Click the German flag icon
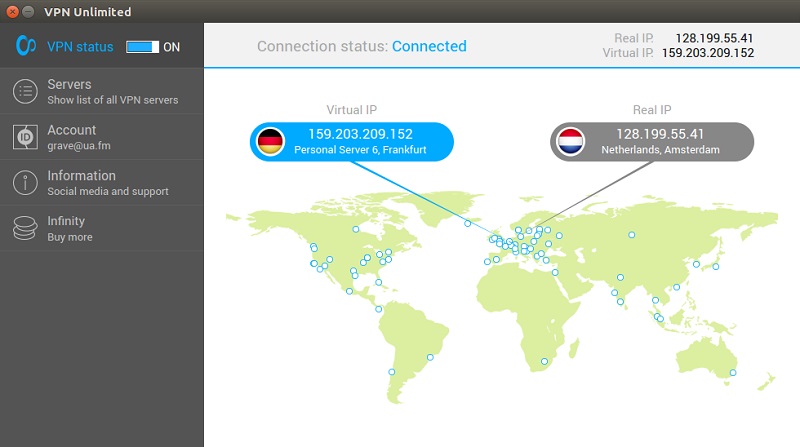This screenshot has width=800, height=447. coord(270,141)
